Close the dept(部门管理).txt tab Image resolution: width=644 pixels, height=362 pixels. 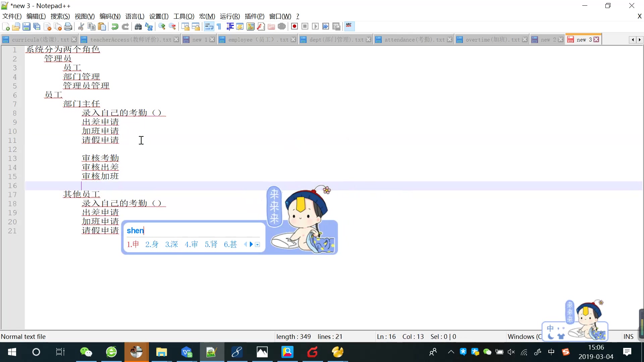coord(369,40)
